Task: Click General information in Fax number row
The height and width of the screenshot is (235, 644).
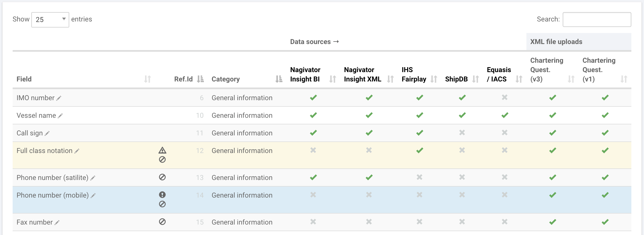Action: pos(242,222)
